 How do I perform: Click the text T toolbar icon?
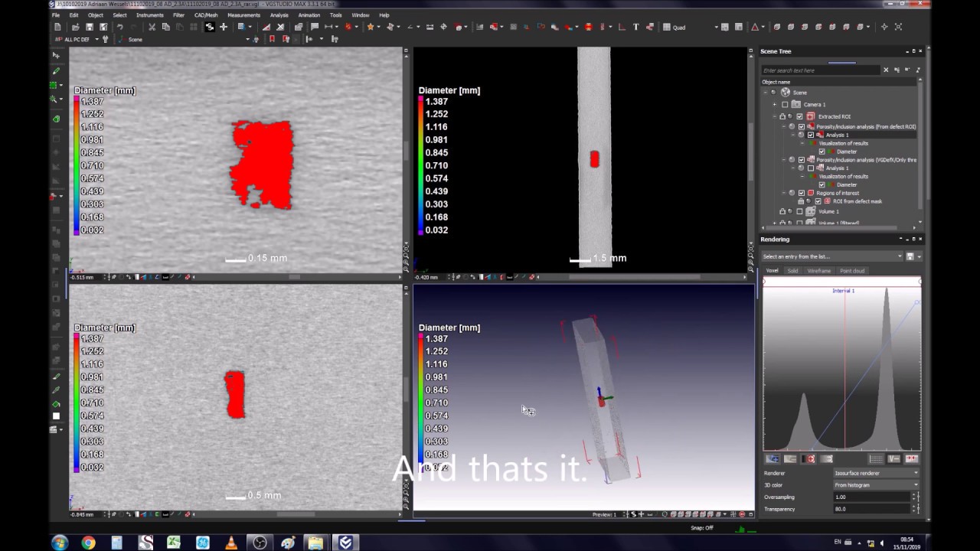[x=635, y=27]
